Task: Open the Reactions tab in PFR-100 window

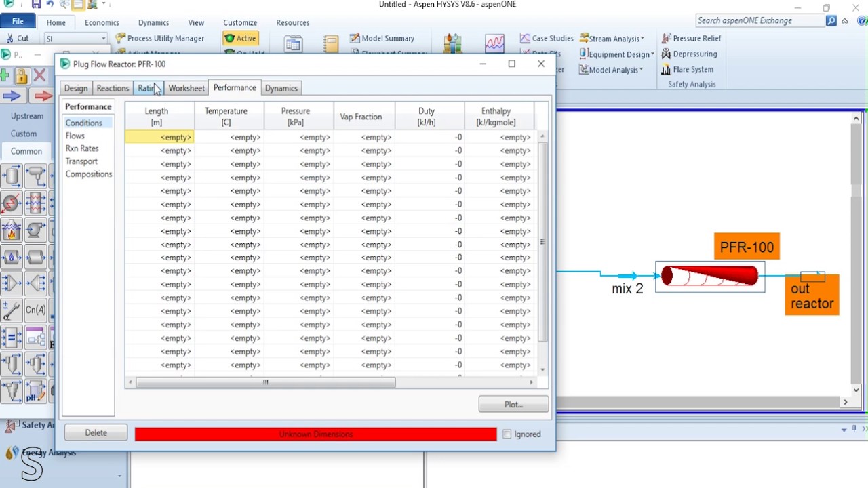Action: click(113, 89)
